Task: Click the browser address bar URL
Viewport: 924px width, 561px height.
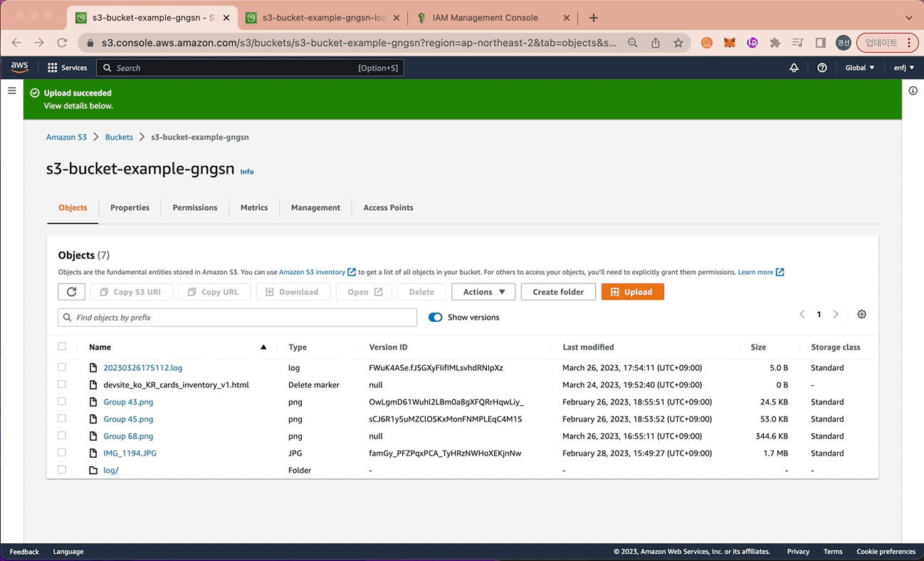Action: (359, 43)
